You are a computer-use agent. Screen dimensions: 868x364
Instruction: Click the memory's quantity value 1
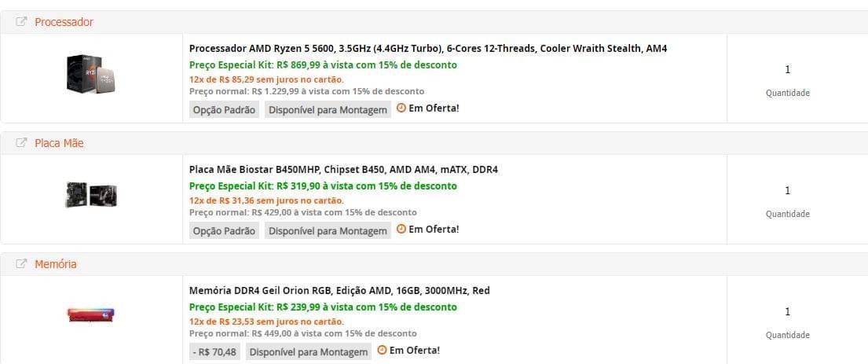click(788, 312)
